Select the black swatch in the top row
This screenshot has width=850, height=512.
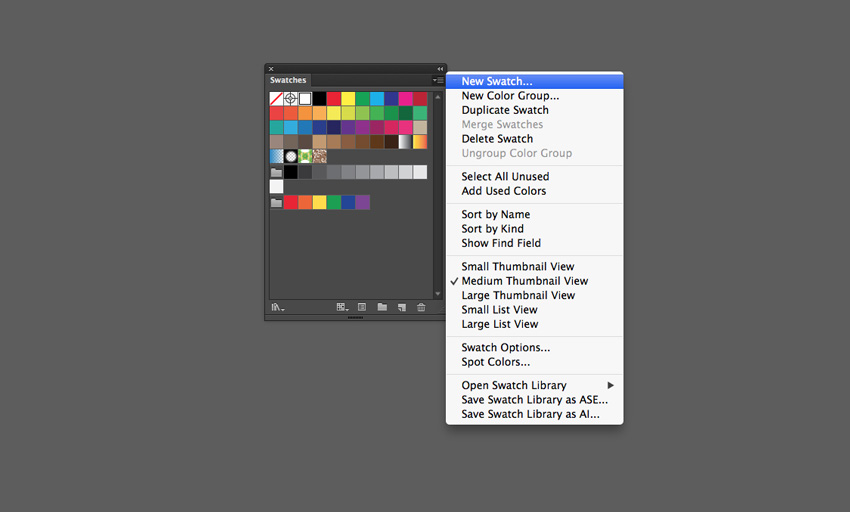pyautogui.click(x=319, y=99)
